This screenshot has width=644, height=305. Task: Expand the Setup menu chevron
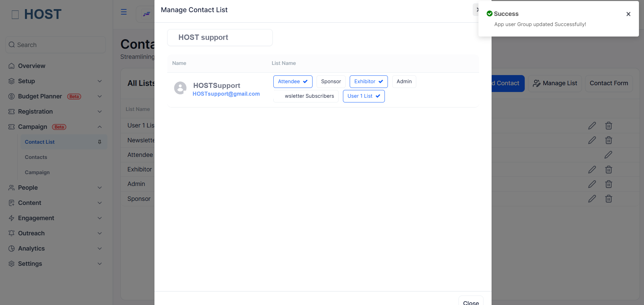[100, 81]
